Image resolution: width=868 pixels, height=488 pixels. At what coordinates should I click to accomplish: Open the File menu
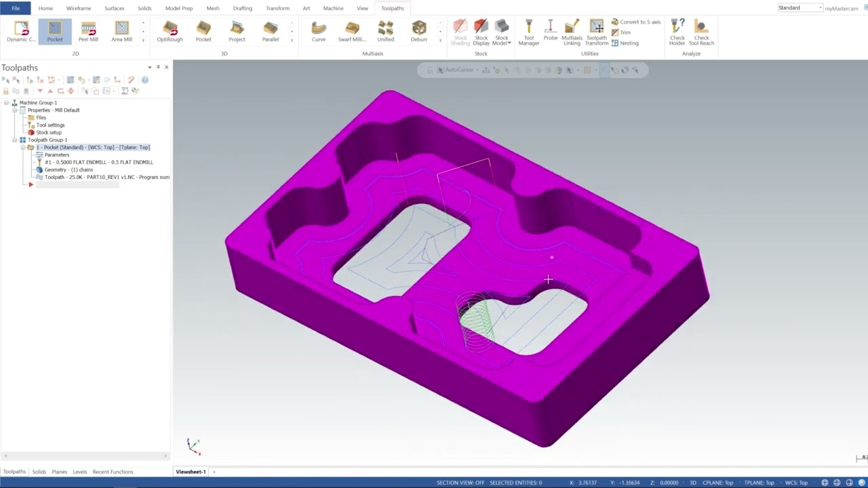click(16, 8)
